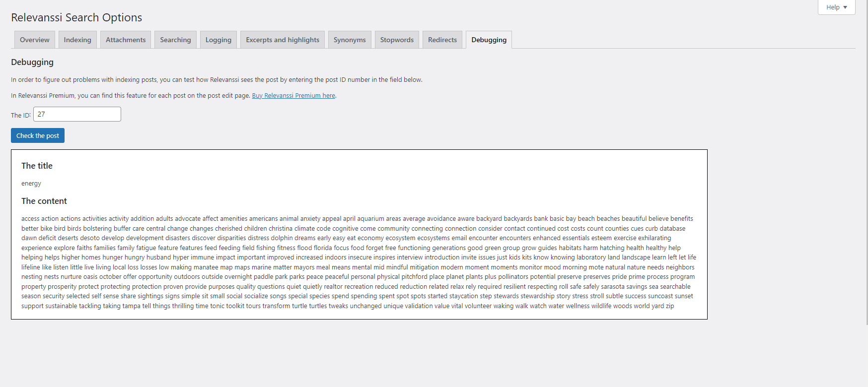The height and width of the screenshot is (387, 868).
Task: Click "The title" heading in results box
Action: tap(37, 166)
